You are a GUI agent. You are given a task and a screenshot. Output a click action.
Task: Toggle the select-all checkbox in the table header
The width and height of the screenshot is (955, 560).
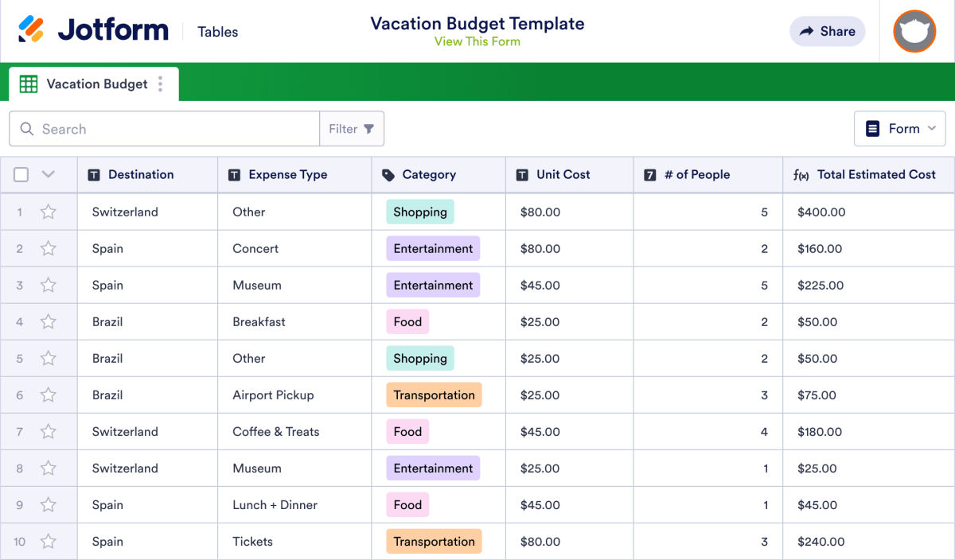point(21,173)
